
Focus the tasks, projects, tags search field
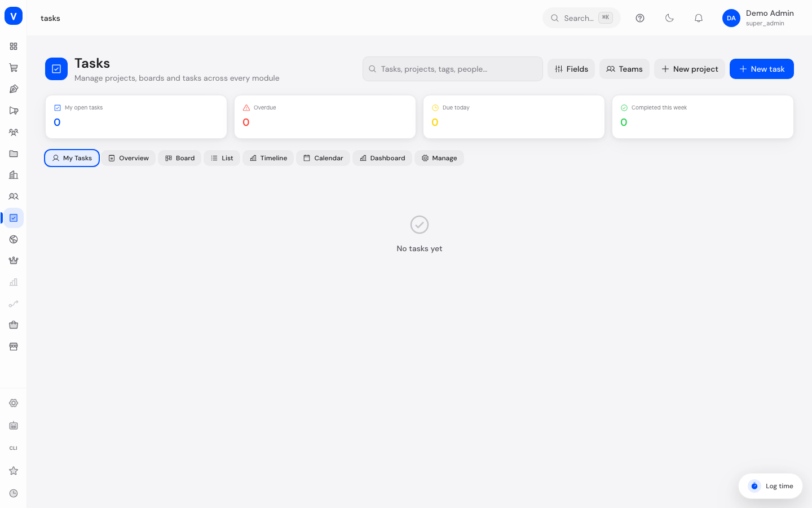pos(453,69)
